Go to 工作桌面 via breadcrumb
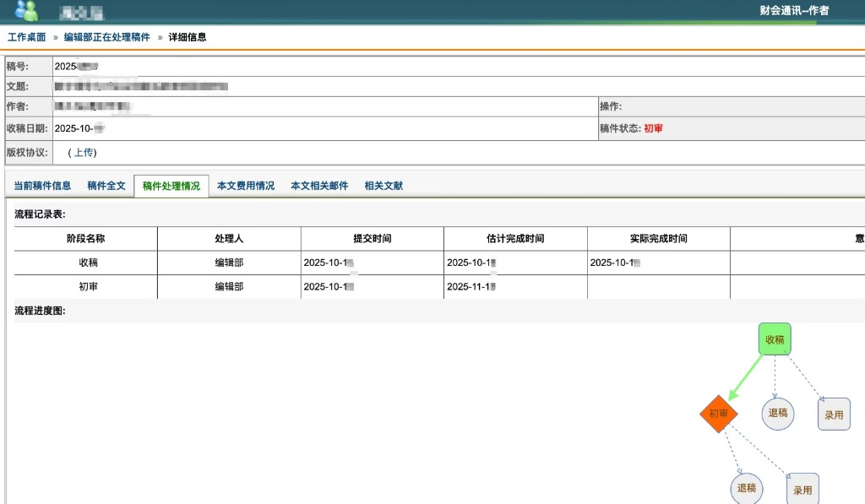 (x=27, y=37)
